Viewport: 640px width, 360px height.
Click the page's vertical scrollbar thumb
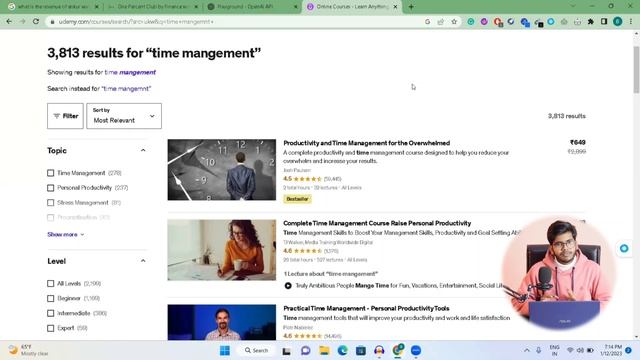tap(636, 70)
